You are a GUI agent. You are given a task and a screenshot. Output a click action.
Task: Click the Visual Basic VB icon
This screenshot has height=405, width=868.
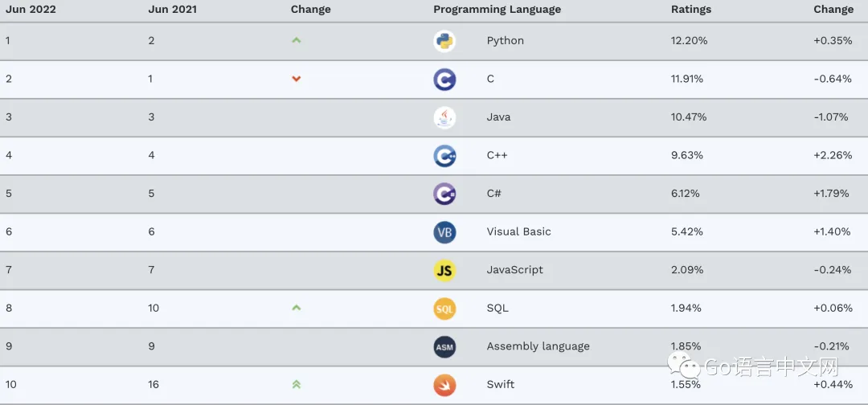(x=444, y=232)
